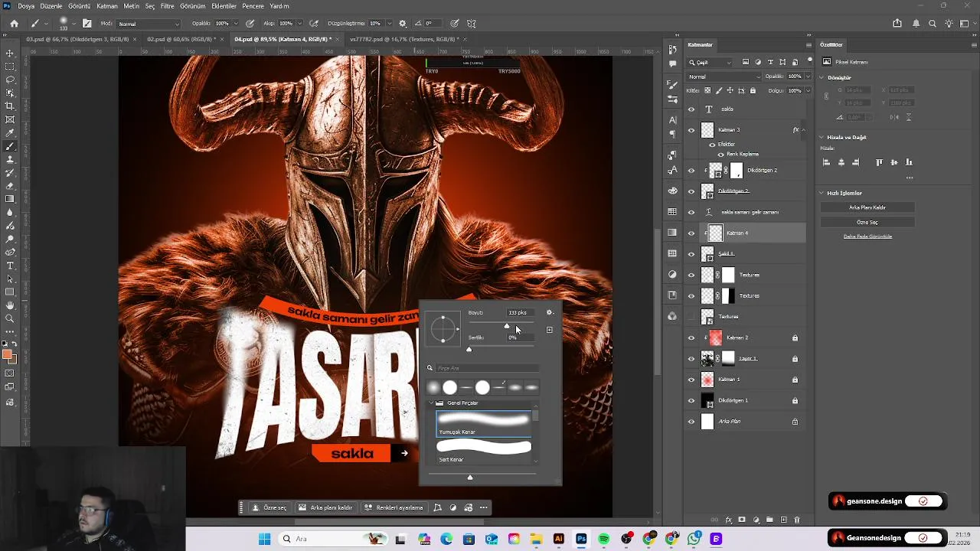Image resolution: width=980 pixels, height=551 pixels.
Task: Click the Windows Start button
Action: (x=264, y=539)
